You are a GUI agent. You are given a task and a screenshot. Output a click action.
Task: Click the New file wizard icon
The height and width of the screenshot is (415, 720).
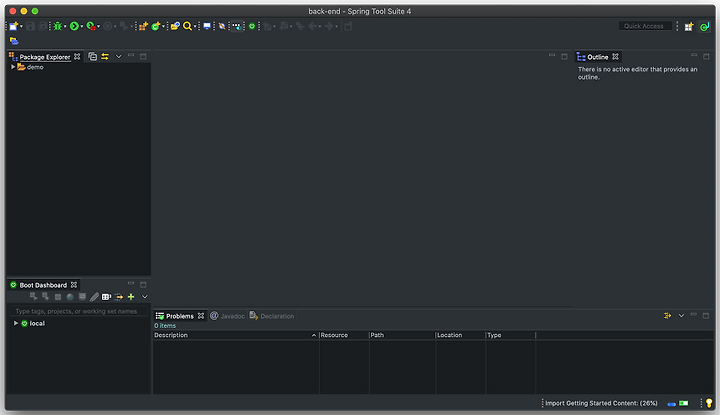[x=14, y=26]
